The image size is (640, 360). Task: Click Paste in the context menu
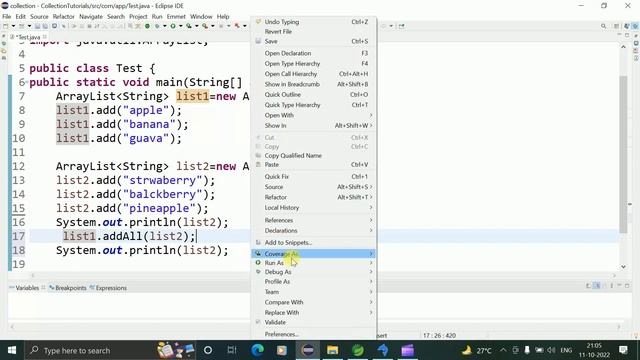(x=313, y=164)
